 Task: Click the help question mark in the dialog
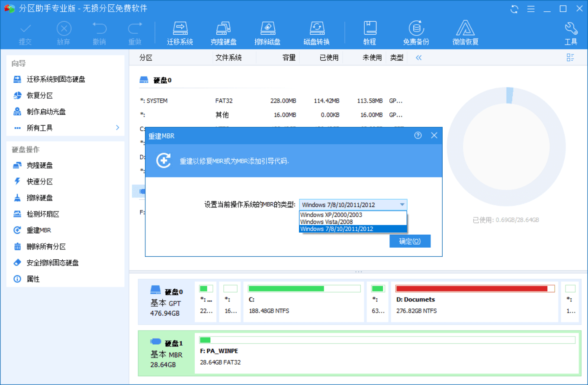(418, 135)
